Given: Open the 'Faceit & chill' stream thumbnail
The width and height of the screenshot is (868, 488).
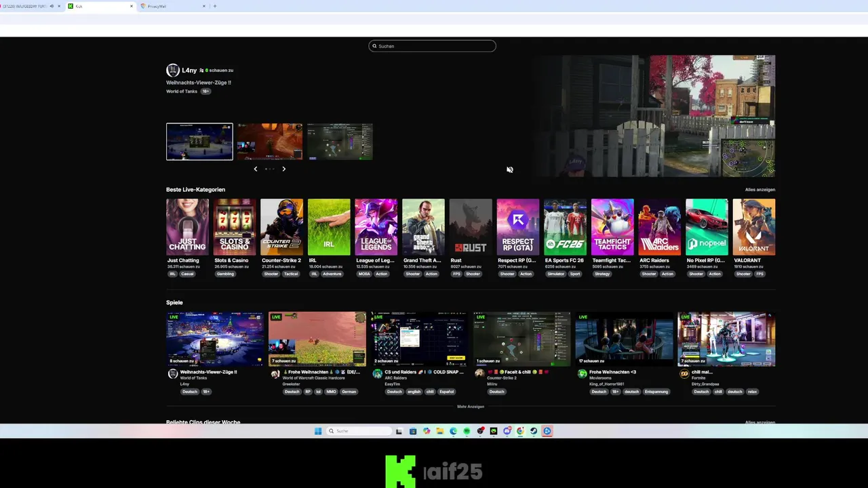Looking at the screenshot, I should point(521,339).
